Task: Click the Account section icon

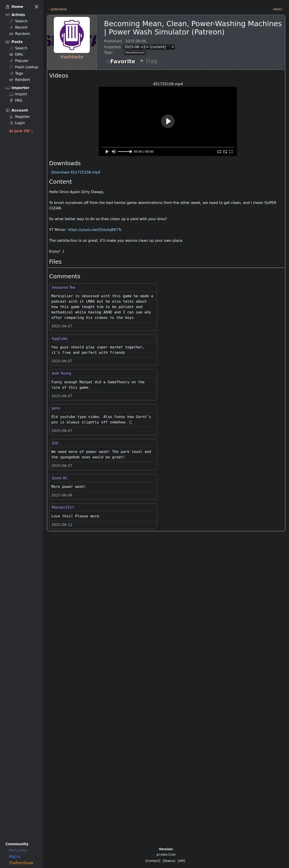Action: coord(8,110)
